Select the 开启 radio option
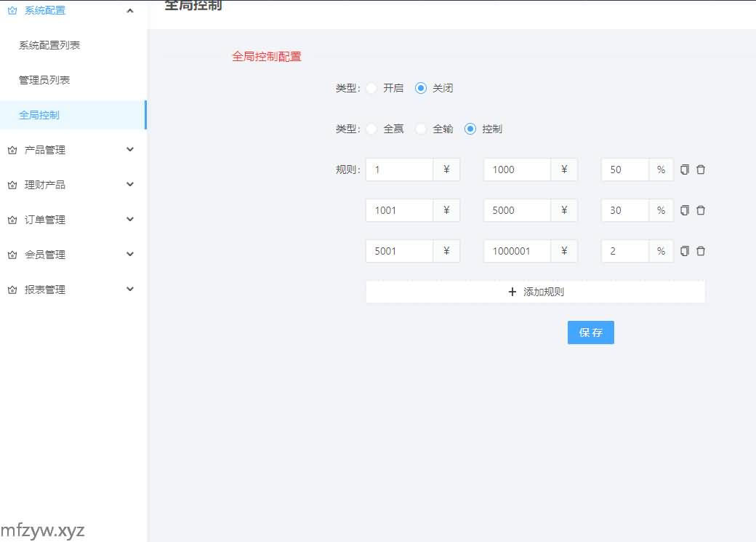Screen dimensions: 756x542 tap(371, 88)
